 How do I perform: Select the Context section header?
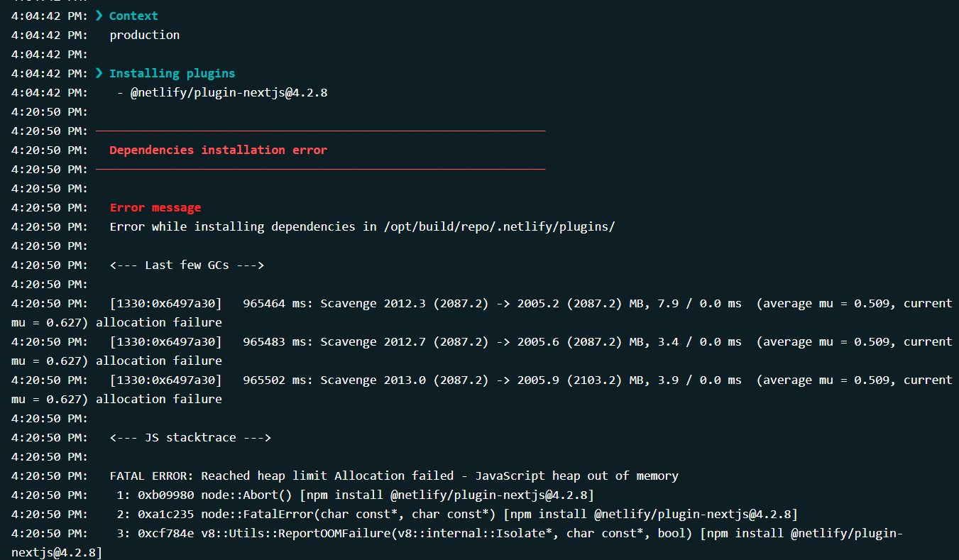[133, 16]
